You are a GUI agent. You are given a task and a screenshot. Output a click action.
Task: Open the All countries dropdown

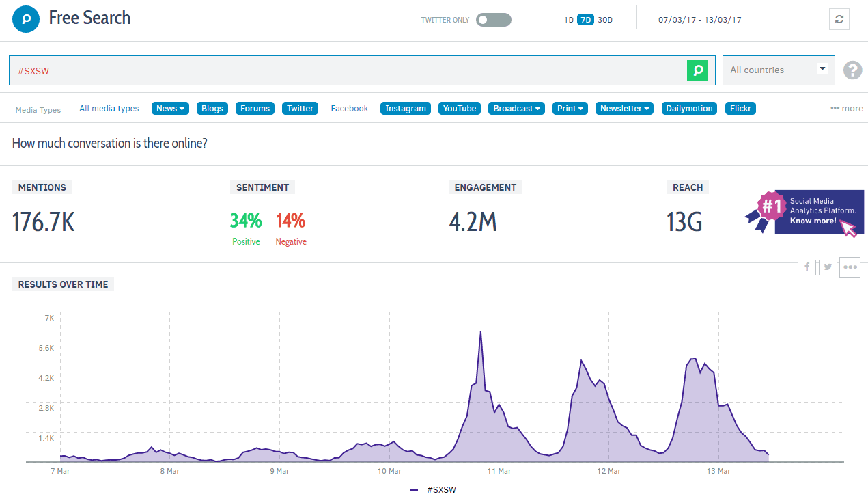[x=779, y=70]
